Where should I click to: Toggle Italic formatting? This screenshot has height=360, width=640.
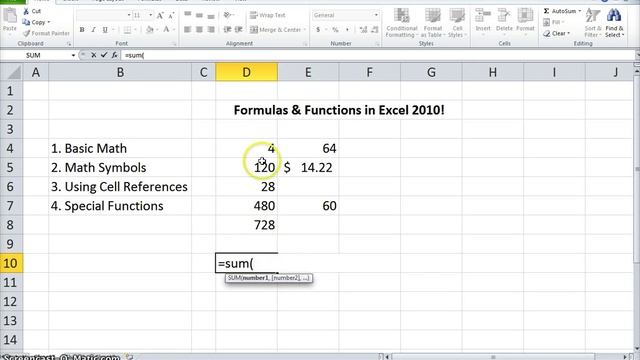[93, 30]
